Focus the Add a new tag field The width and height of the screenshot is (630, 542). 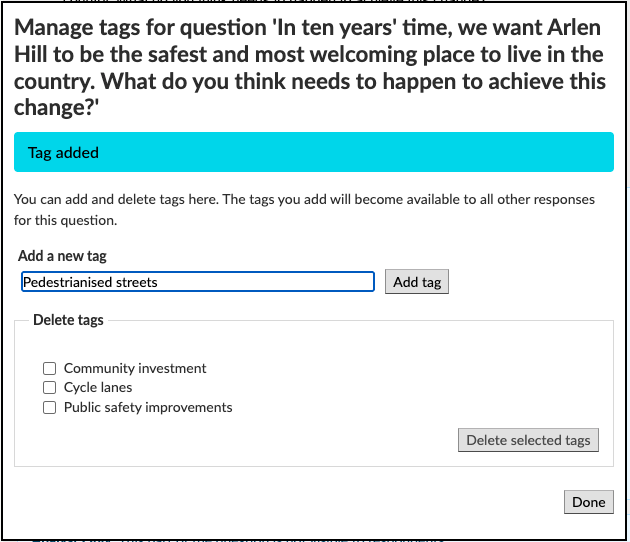pos(198,282)
